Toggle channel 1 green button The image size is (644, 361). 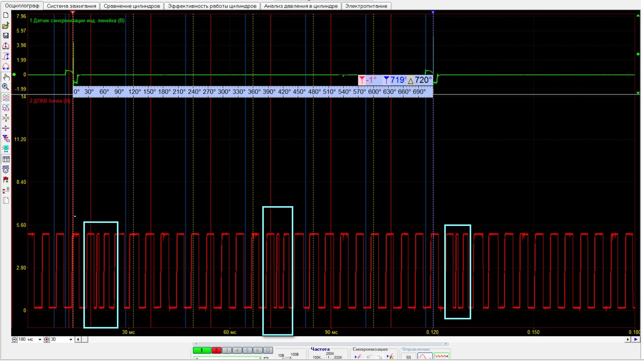pyautogui.click(x=202, y=350)
